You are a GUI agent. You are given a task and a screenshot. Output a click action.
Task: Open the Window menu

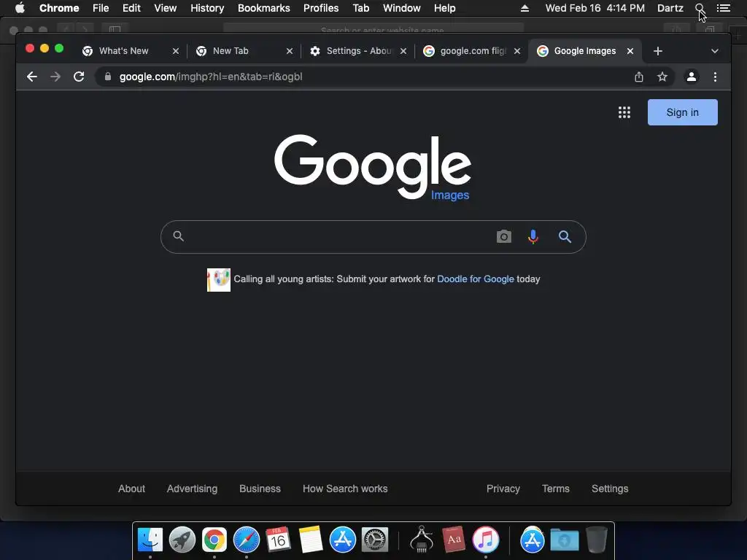point(402,8)
